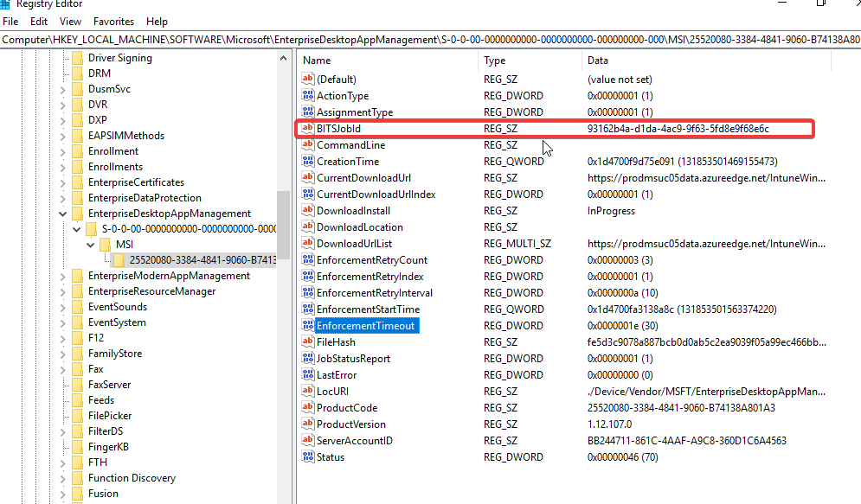Viewport: 861px width, 504px height.
Task: Click the Status DWORD icon
Action: [x=307, y=457]
